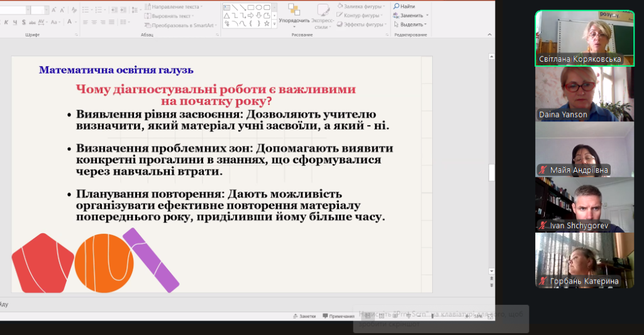Select the triangle shape
This screenshot has height=335, width=644.
coord(226,16)
